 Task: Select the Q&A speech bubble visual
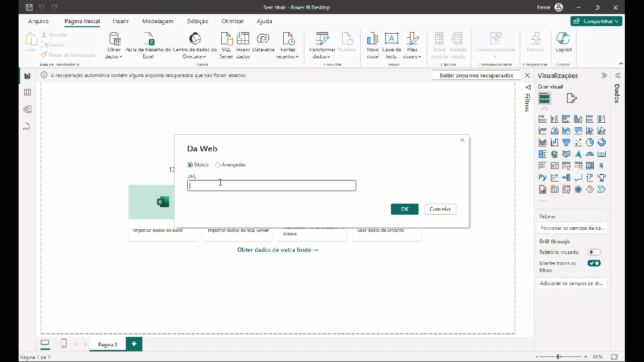click(578, 177)
